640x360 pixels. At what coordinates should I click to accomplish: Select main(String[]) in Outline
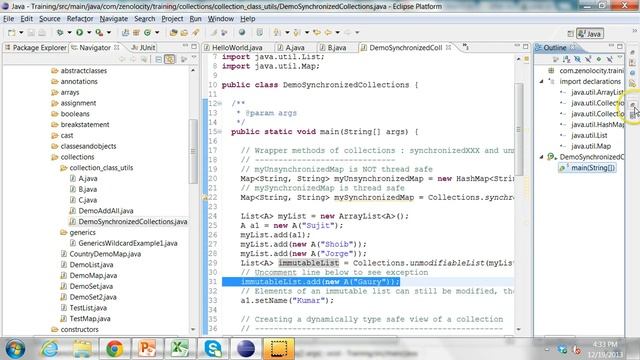click(x=588, y=168)
